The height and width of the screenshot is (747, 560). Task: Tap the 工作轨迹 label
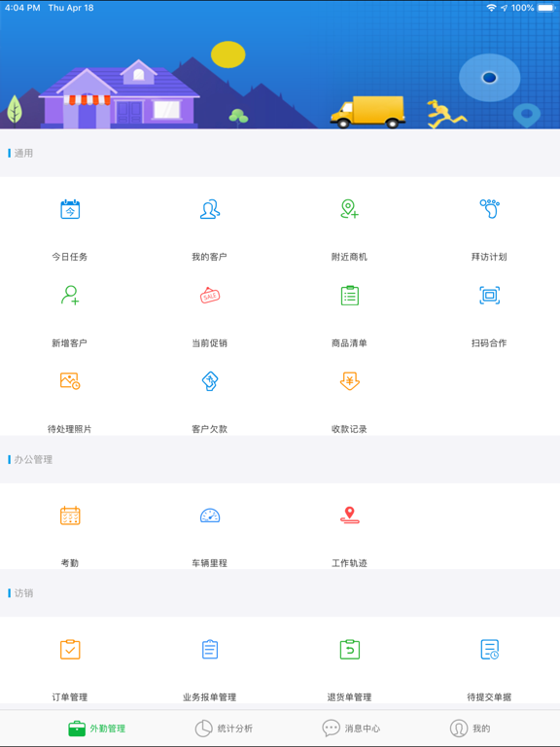[350, 563]
